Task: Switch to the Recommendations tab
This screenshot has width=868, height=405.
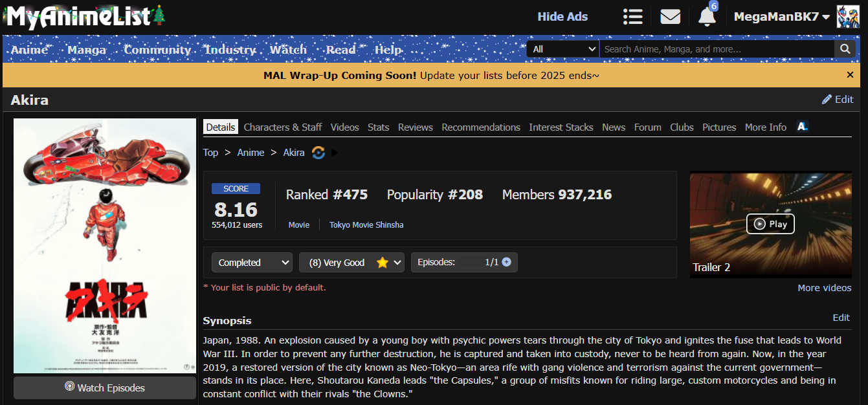Action: tap(481, 127)
